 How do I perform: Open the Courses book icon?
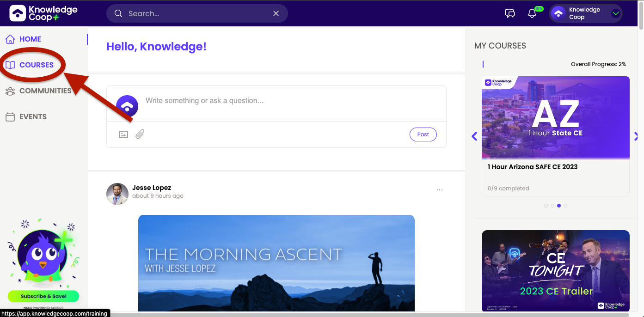pos(10,65)
